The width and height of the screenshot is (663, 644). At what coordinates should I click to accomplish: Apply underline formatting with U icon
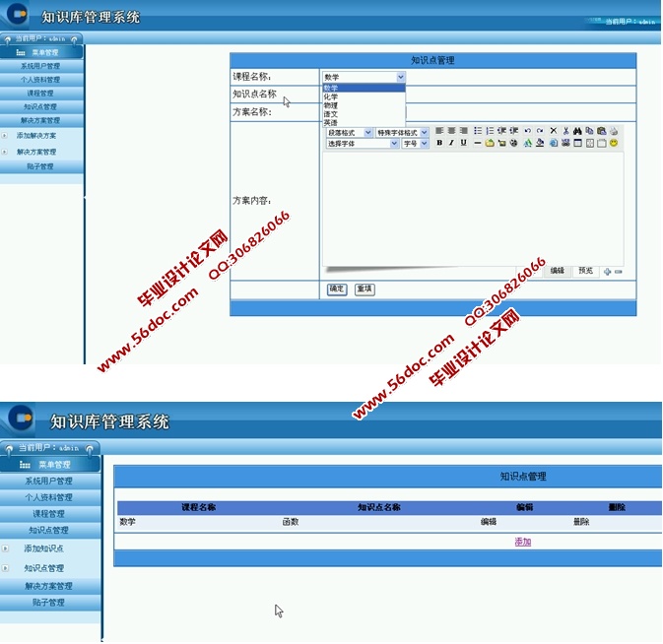[464, 143]
